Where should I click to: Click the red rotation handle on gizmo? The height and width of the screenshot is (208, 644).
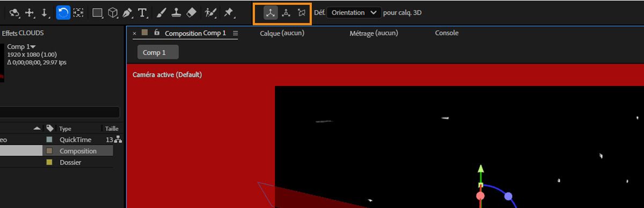480,196
